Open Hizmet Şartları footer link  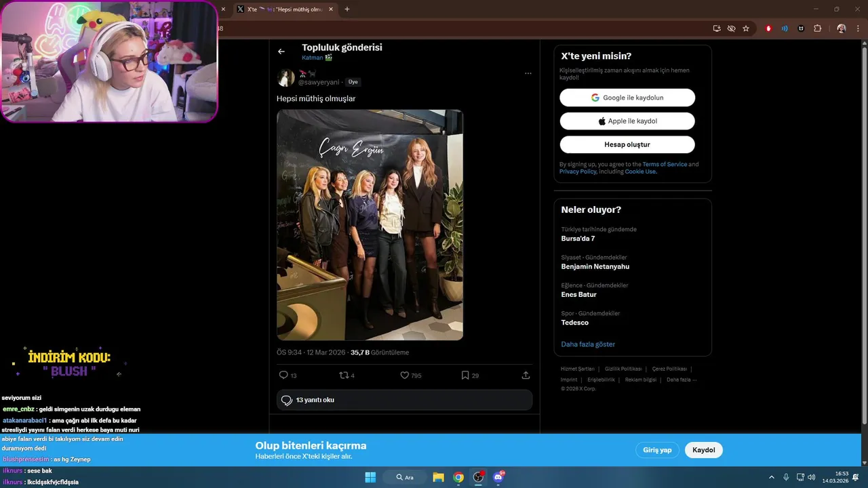click(577, 369)
